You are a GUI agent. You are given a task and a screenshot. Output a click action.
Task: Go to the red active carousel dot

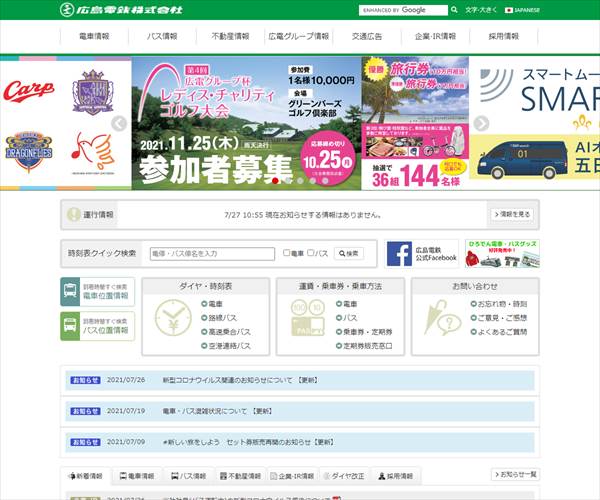pyautogui.click(x=275, y=181)
